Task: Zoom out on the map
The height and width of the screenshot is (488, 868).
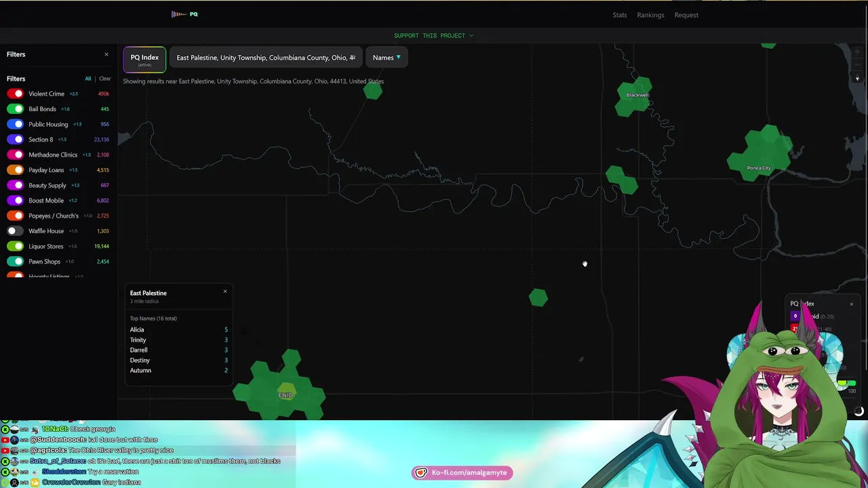Action: (x=857, y=65)
